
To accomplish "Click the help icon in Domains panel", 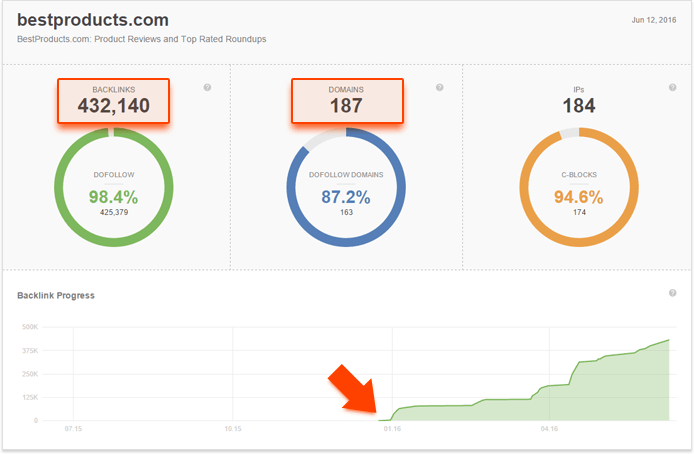I will (440, 88).
